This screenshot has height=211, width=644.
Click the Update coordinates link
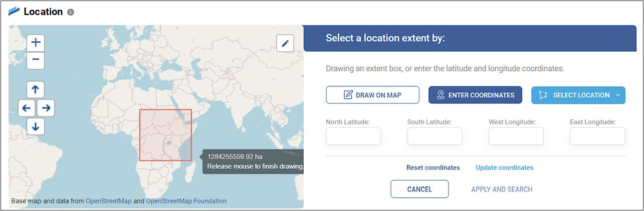click(504, 167)
